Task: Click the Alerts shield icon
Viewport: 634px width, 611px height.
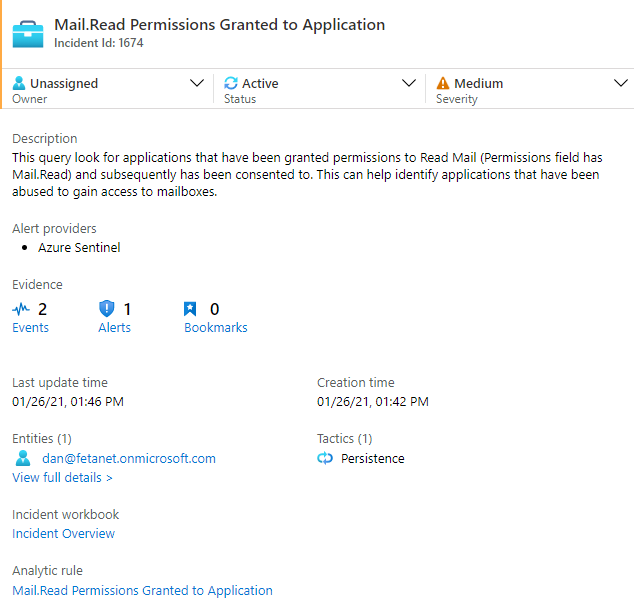Action: point(107,309)
